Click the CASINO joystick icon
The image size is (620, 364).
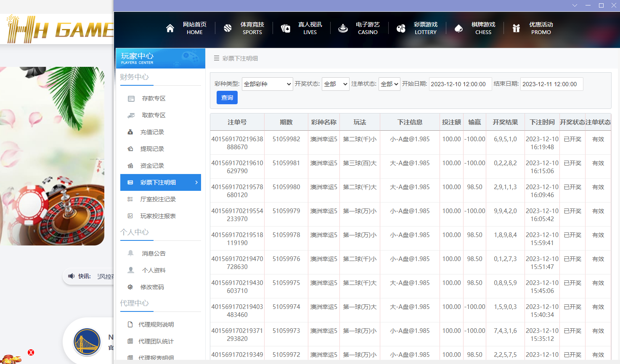[343, 28]
